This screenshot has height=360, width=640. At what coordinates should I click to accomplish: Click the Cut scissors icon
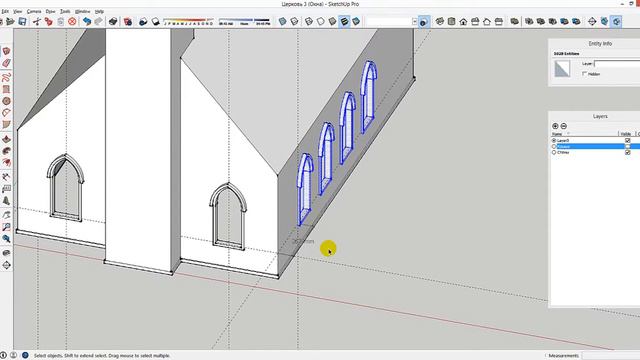pyautogui.click(x=37, y=21)
